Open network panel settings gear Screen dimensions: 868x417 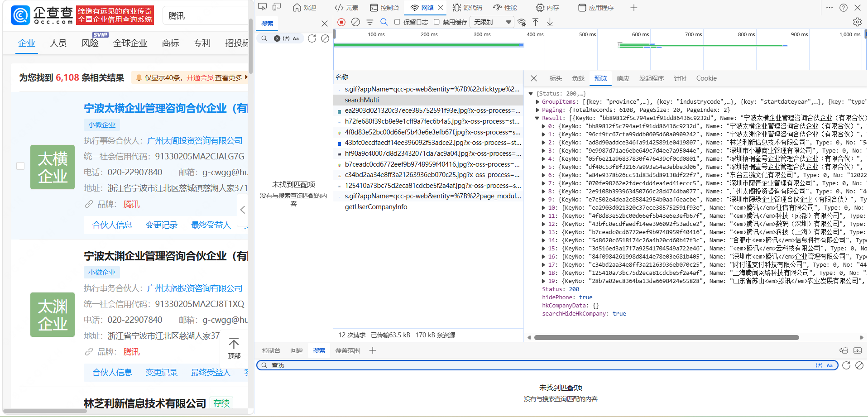[x=857, y=22]
